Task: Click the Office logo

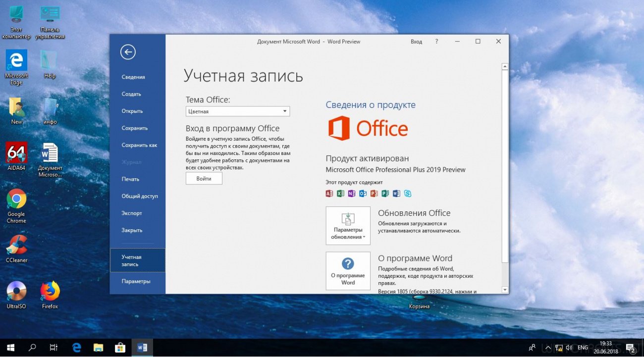Action: point(368,128)
